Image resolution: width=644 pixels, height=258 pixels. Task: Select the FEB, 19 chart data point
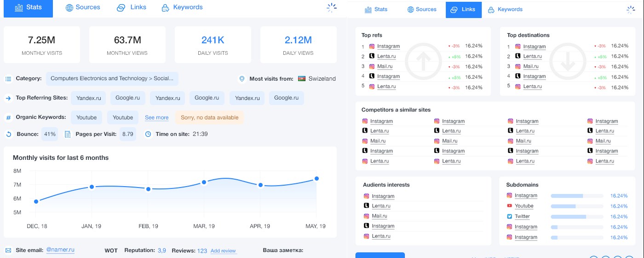pyautogui.click(x=148, y=189)
